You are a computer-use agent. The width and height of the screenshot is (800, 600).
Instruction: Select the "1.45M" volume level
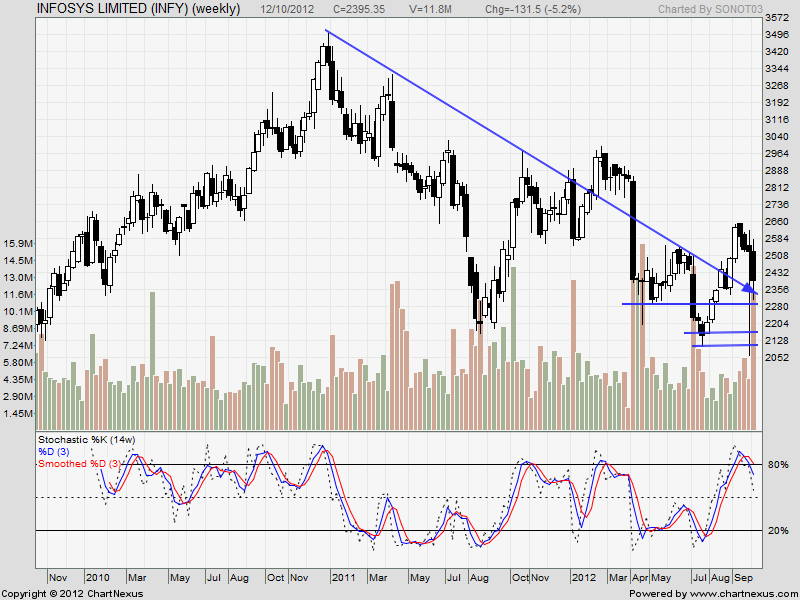(20, 413)
